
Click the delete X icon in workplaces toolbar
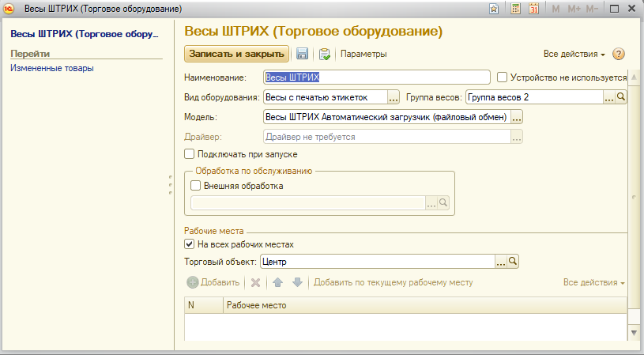tap(255, 282)
